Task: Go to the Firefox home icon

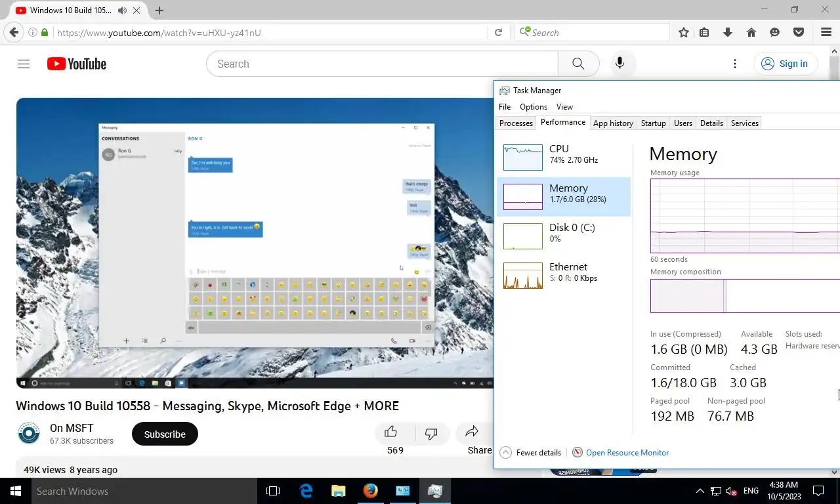Action: [x=751, y=32]
